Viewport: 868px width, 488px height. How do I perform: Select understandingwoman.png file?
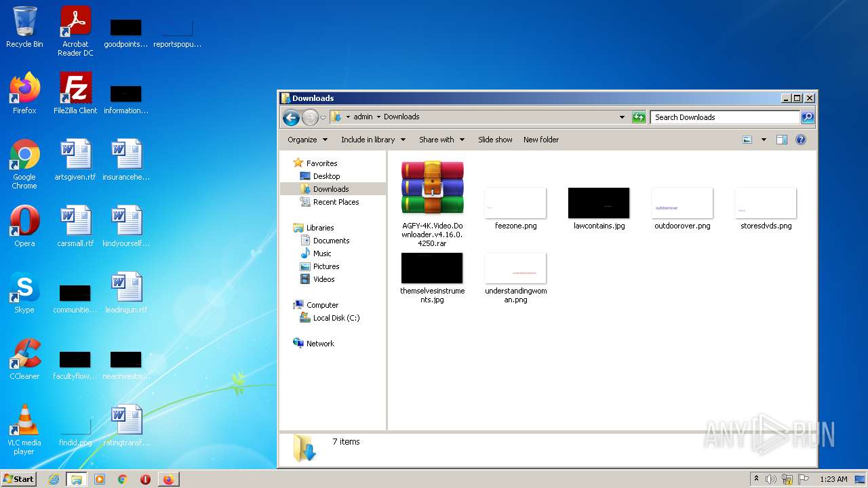pos(515,278)
